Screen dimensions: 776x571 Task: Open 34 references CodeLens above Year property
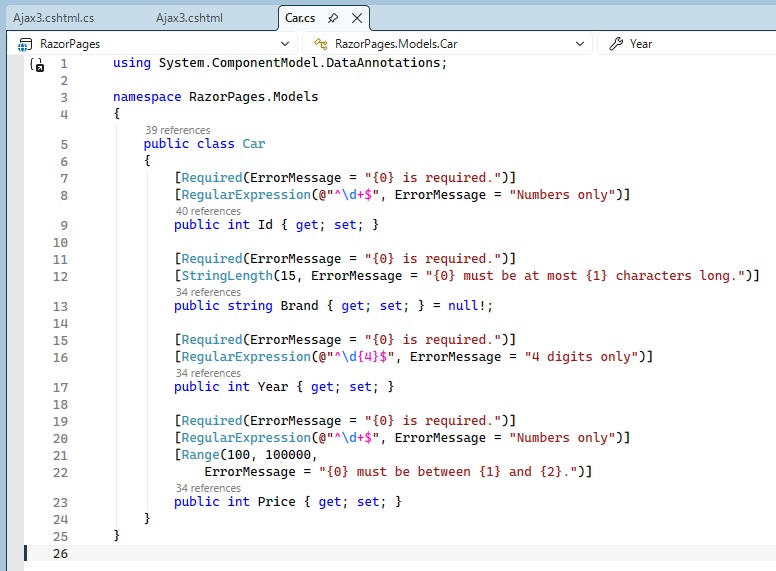point(208,373)
